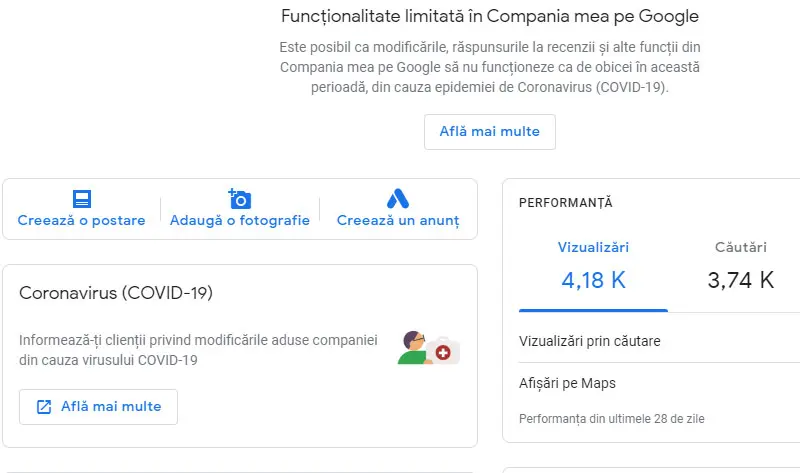Viewport: 800px width, 473px height.
Task: Click the camera icon for adding a photo
Action: coord(240,199)
